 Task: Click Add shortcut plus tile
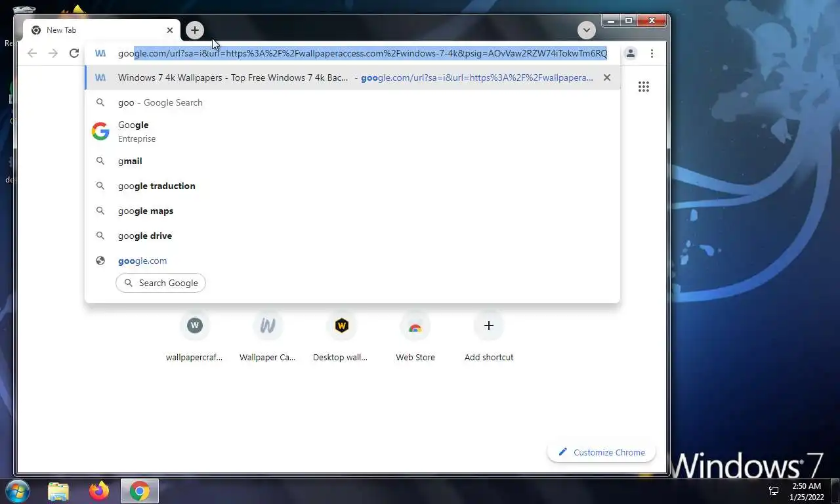click(489, 337)
